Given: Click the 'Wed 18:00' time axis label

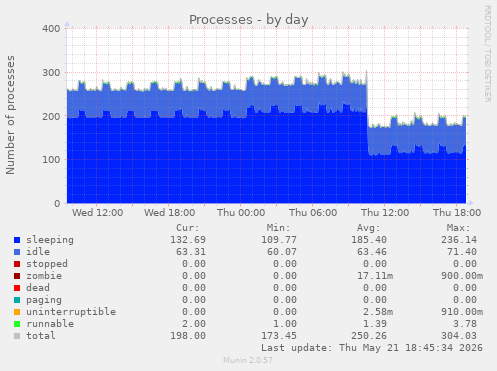Looking at the screenshot, I should coord(169,213).
